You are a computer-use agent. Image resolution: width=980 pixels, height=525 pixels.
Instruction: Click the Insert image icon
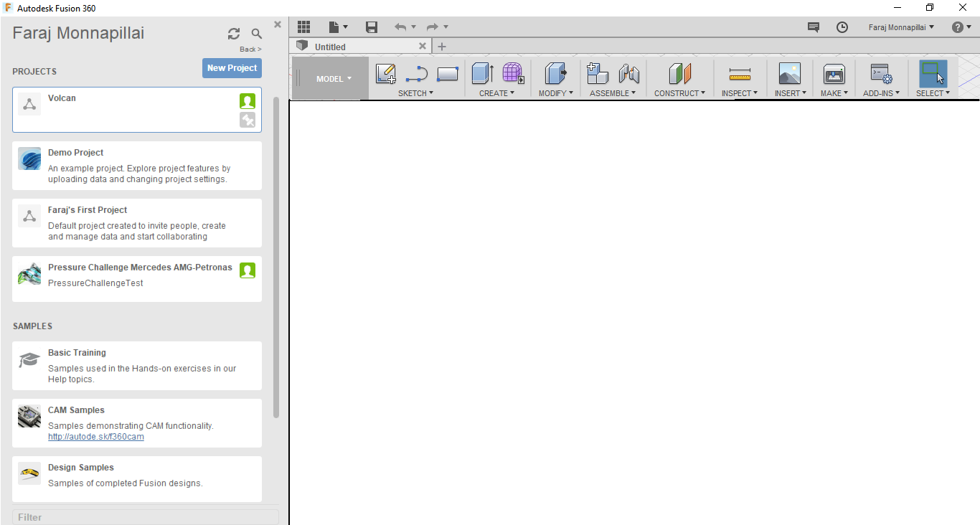tap(790, 74)
